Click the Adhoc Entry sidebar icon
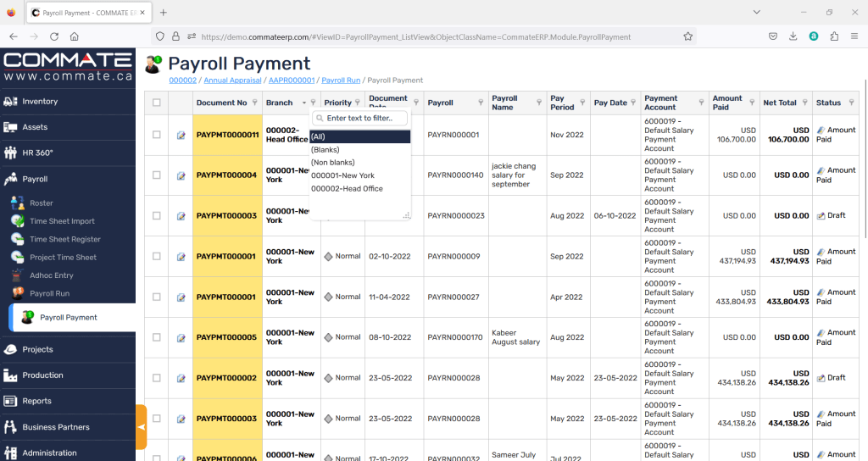 tap(17, 275)
